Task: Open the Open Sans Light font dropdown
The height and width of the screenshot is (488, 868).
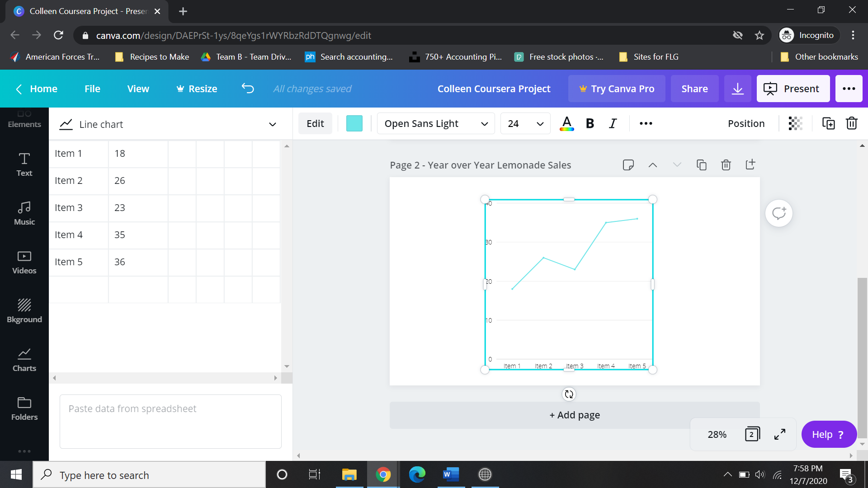Action: (x=436, y=123)
